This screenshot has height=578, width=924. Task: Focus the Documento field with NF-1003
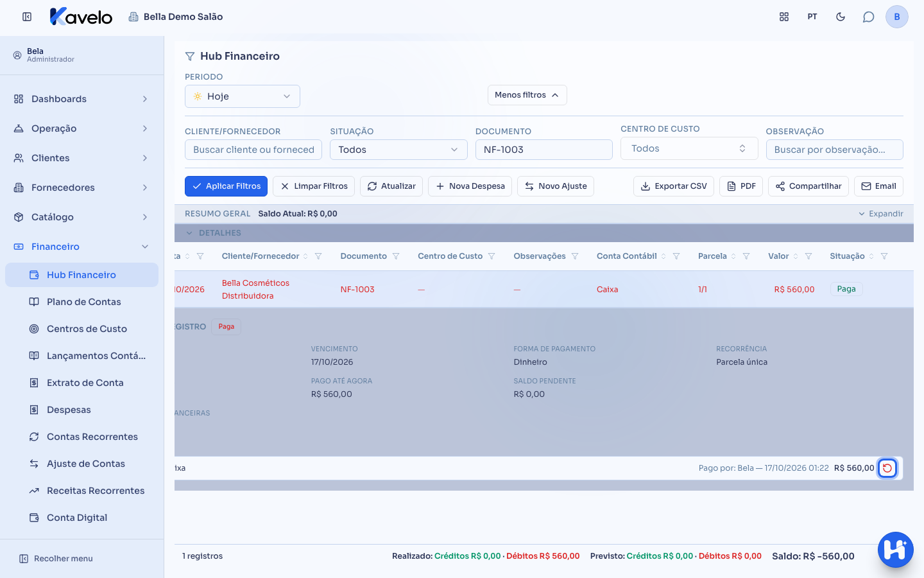(544, 150)
